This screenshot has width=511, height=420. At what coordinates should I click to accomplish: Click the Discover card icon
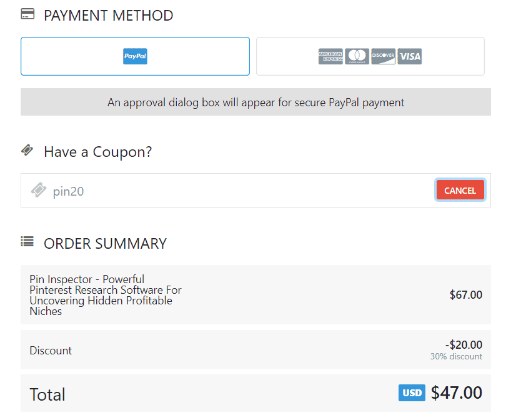pos(382,56)
